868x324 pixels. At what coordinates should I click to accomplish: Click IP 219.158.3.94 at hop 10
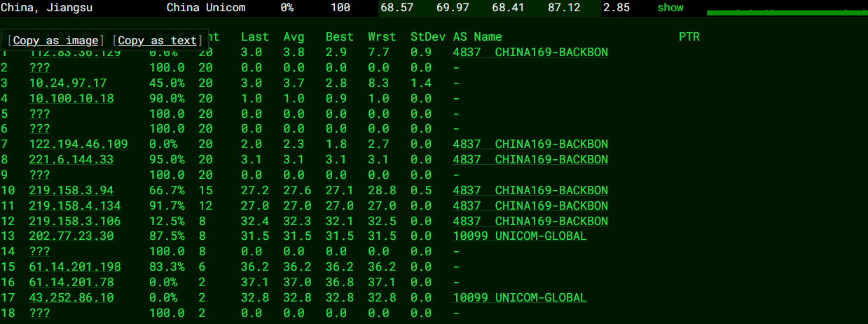(x=71, y=191)
